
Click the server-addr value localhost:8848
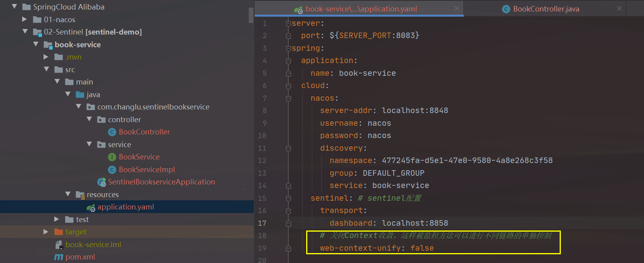click(x=415, y=110)
